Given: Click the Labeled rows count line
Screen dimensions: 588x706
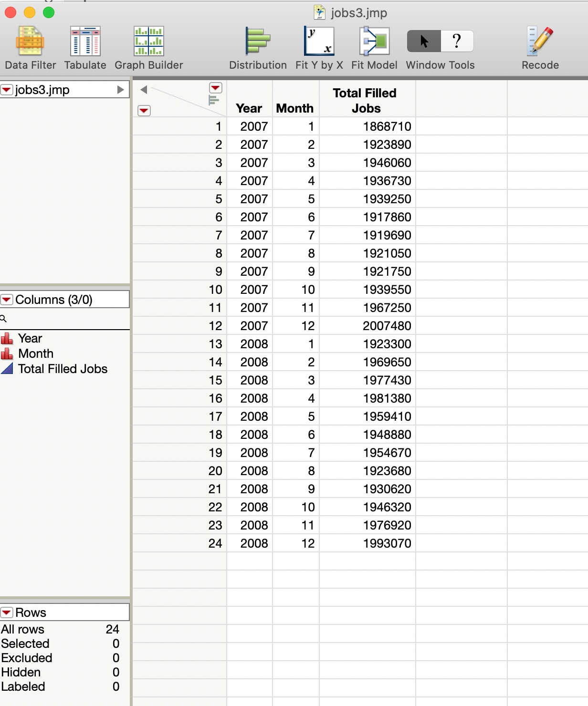Looking at the screenshot, I should tap(60, 686).
